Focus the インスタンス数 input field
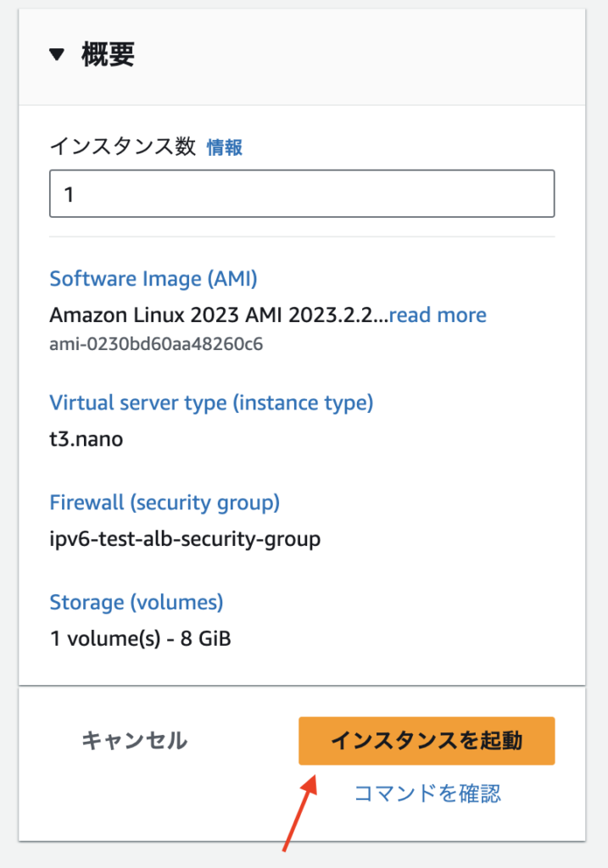Viewport: 608px width, 868px height. [302, 194]
